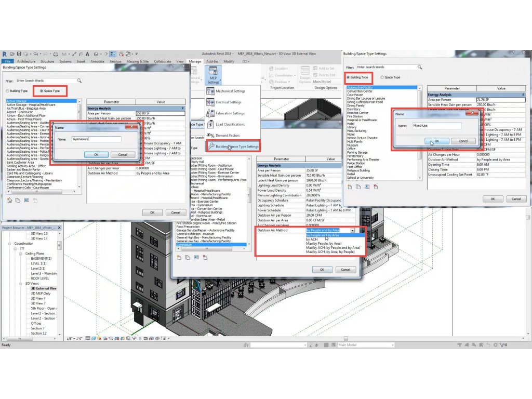Click the Print icon in Quick Access toolbar
This screenshot has width=532, height=399.
click(56, 54)
